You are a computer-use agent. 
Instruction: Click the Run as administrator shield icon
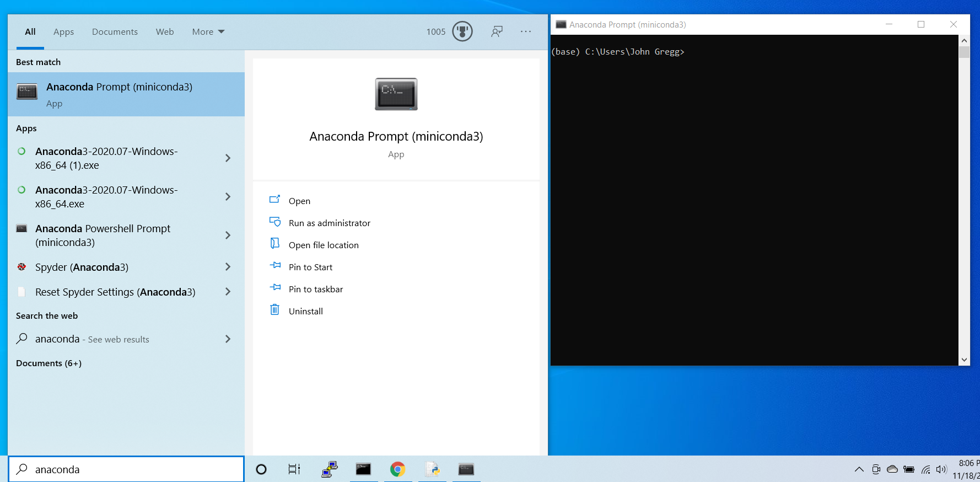tap(274, 222)
